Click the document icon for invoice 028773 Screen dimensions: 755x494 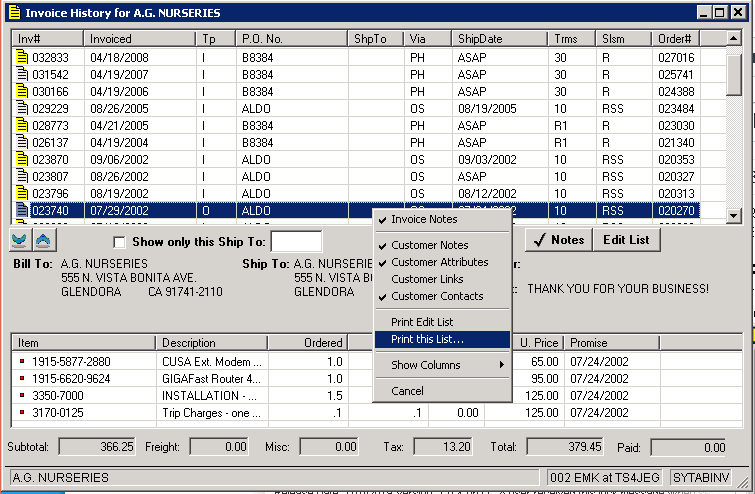coord(22,126)
